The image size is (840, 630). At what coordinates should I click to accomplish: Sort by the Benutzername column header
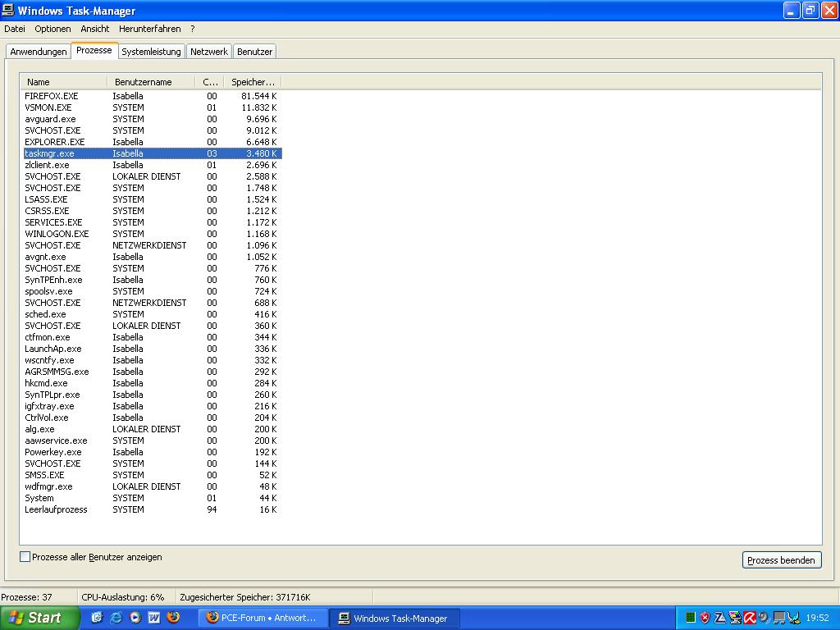tap(150, 82)
